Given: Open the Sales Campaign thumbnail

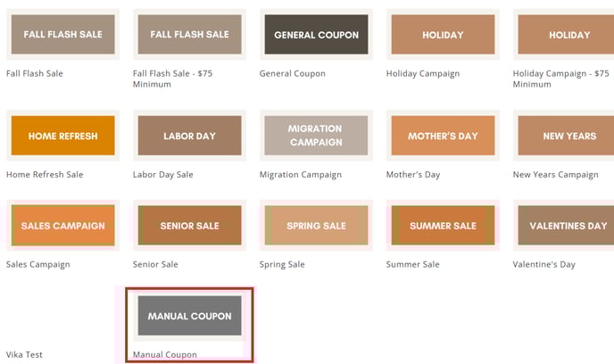Looking at the screenshot, I should point(62,226).
